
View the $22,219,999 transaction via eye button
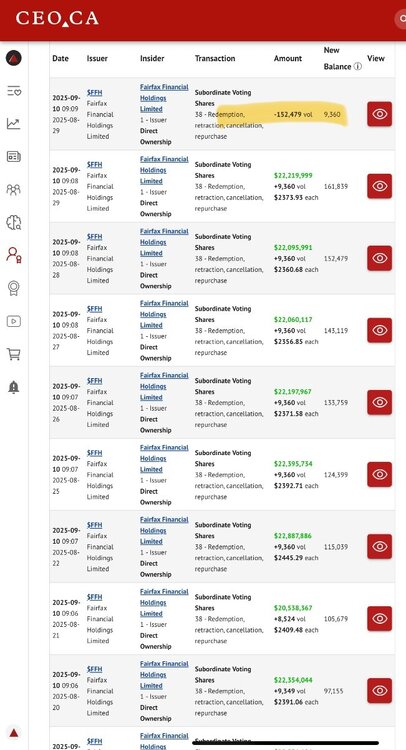point(379,186)
